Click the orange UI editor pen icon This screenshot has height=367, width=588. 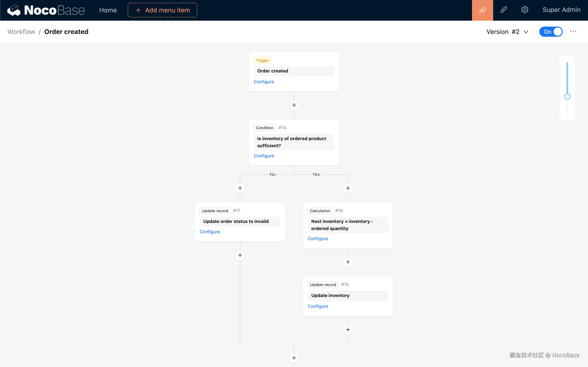point(482,10)
